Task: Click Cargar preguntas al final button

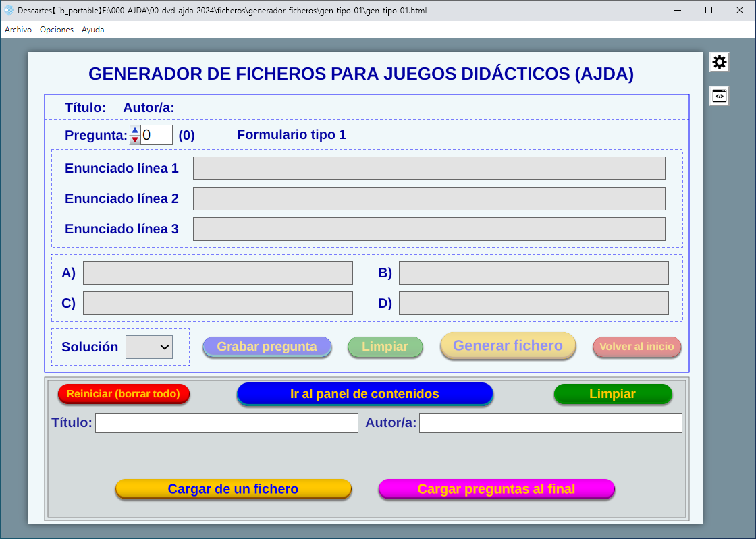Action: (x=496, y=489)
